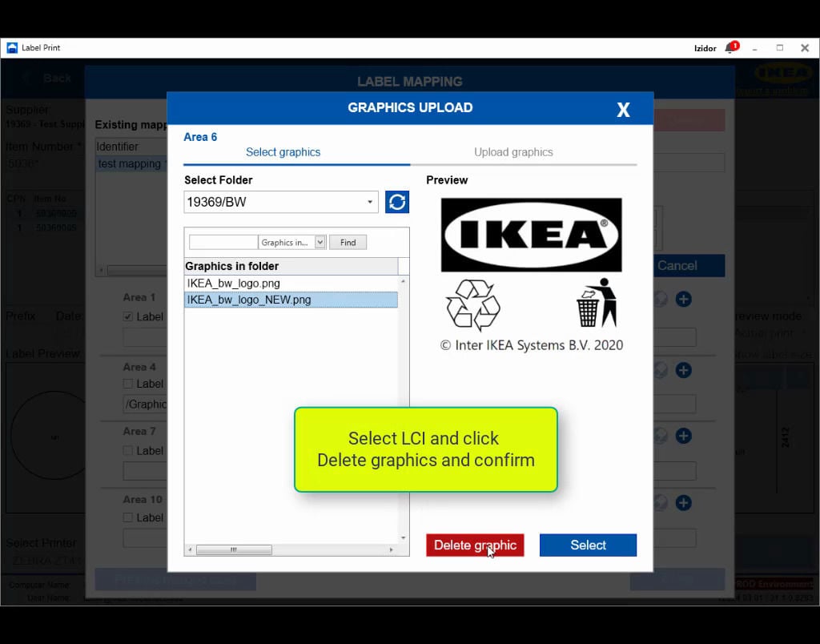
Task: Open the notification bell in title bar
Action: [730, 47]
